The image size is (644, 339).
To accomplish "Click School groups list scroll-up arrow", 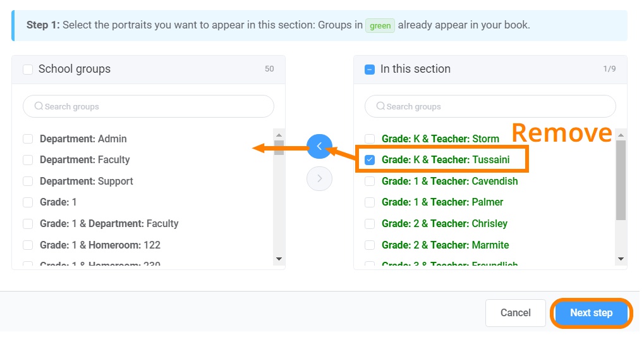I will (279, 135).
